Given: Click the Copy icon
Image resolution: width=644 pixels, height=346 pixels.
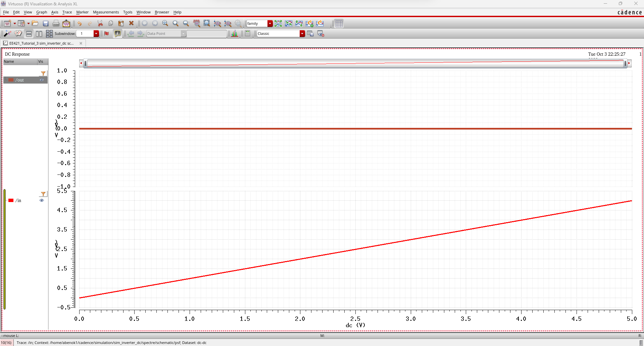Looking at the screenshot, I should 111,23.
